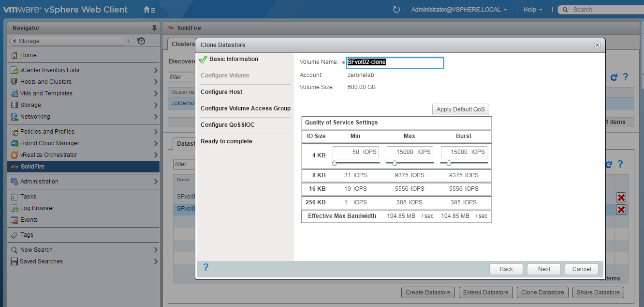Go back to Storage in Navigator breadcrumb
Screen dimensions: 644x307
(x=67, y=41)
